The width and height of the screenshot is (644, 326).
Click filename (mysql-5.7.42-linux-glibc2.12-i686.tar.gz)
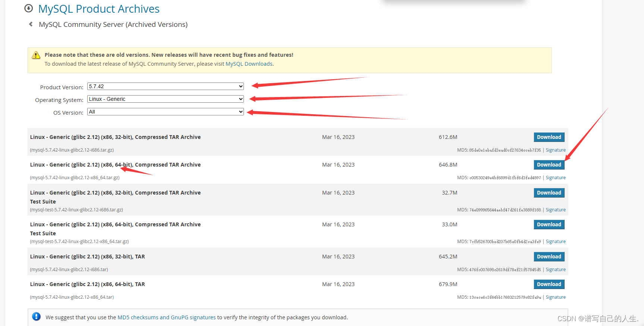72,150
